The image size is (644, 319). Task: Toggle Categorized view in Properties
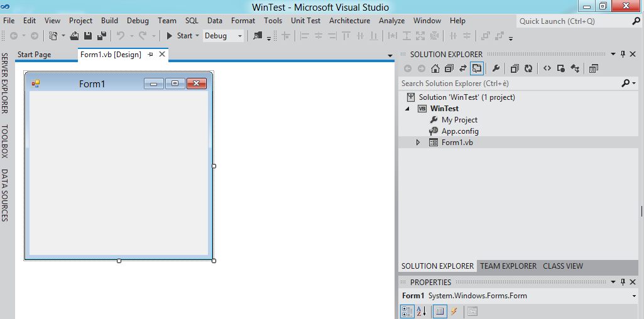pyautogui.click(x=407, y=311)
